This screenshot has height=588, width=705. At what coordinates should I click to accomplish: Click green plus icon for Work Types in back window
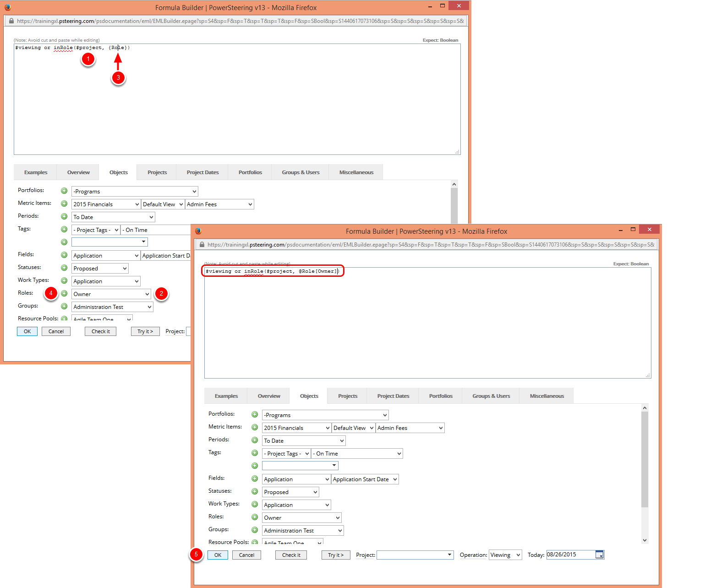(x=64, y=280)
